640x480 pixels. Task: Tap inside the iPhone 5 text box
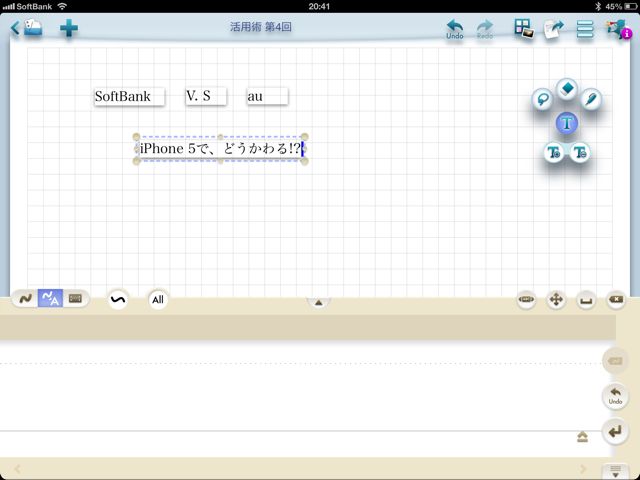220,149
